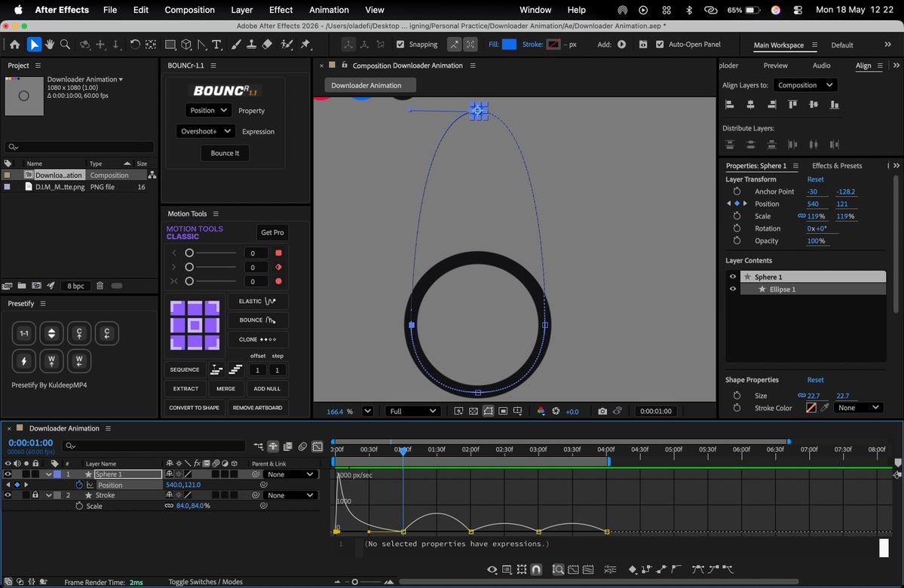Open the Stroke Color None dropdown
The image size is (904, 588).
click(859, 408)
